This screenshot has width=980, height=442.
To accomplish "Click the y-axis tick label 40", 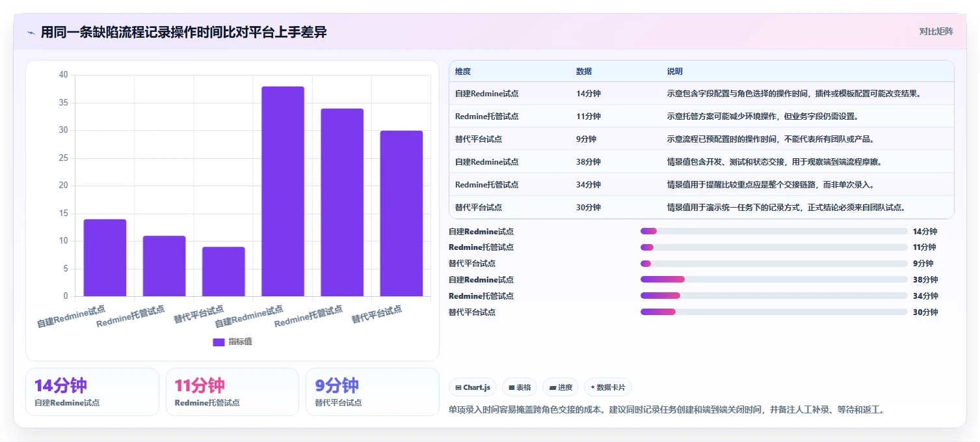I will pyautogui.click(x=63, y=75).
